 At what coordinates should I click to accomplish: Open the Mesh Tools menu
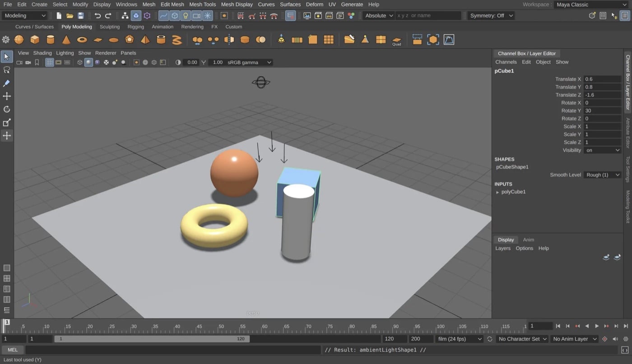(202, 5)
